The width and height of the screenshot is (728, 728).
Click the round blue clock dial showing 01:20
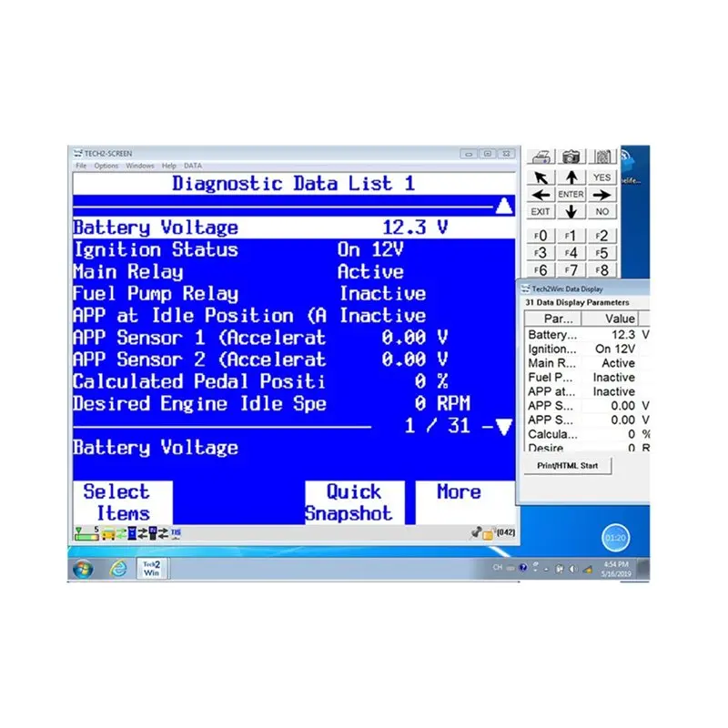click(x=616, y=538)
